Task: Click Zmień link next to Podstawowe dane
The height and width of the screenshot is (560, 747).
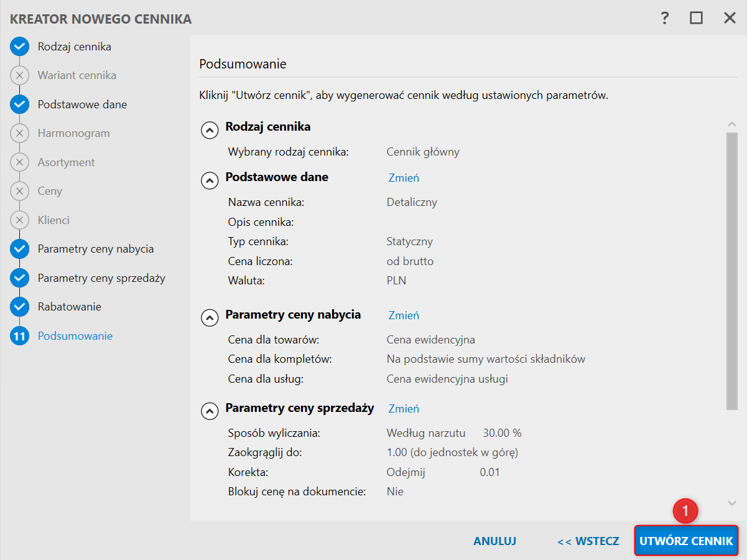Action: (404, 178)
